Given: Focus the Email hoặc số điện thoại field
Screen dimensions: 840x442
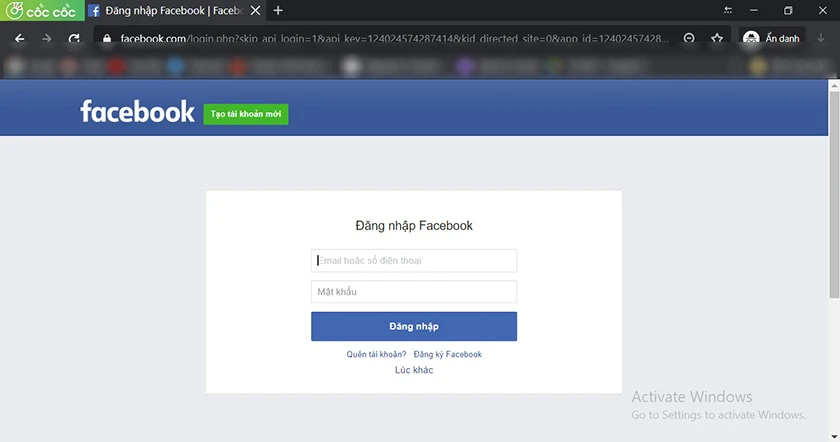Looking at the screenshot, I should (414, 260).
